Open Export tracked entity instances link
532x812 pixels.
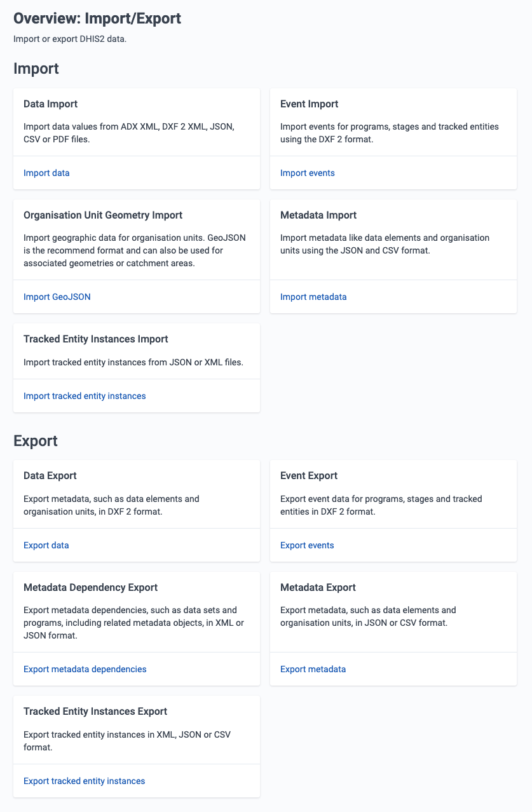coord(85,781)
